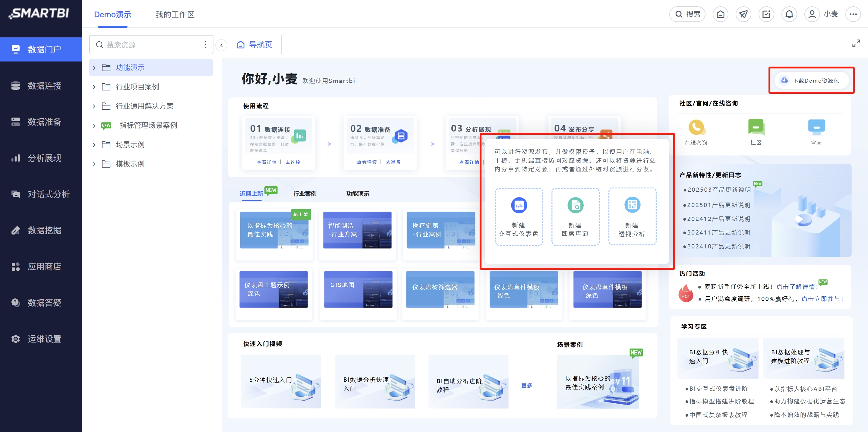Open the 分析展现 sidebar section
This screenshot has height=432, width=868.
coord(41,158)
